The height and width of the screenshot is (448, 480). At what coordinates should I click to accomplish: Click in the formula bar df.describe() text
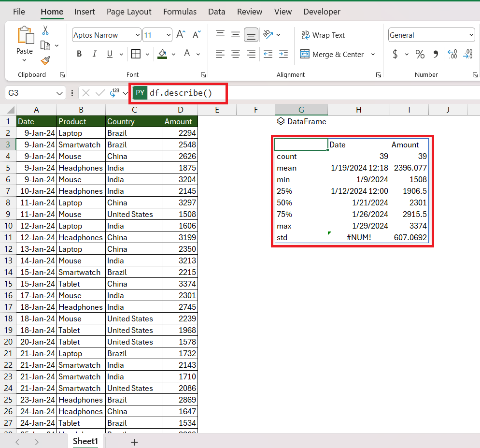181,93
